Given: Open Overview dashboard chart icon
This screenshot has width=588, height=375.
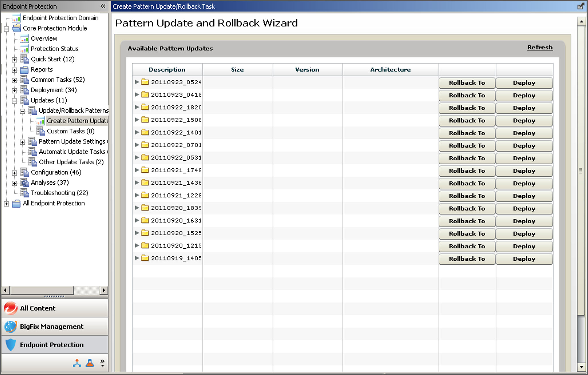Looking at the screenshot, I should pyautogui.click(x=25, y=39).
